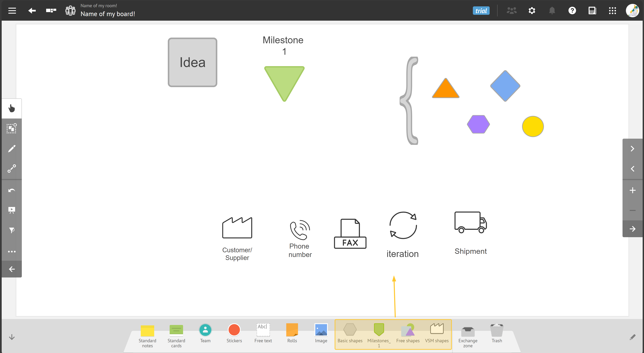Pick the Team item from dock

[x=205, y=333]
